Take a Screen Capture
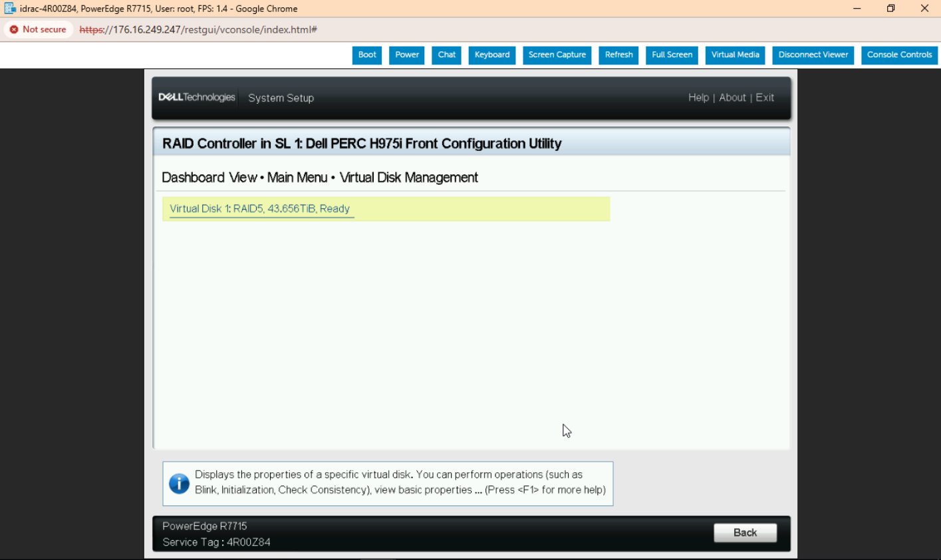The width and height of the screenshot is (941, 560). tap(557, 55)
